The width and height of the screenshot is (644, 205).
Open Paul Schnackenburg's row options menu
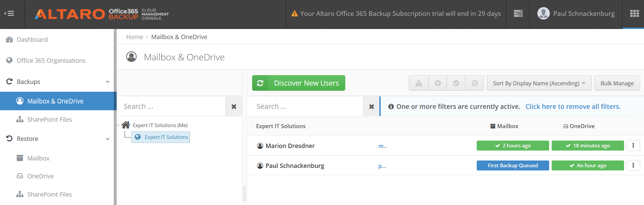point(633,165)
